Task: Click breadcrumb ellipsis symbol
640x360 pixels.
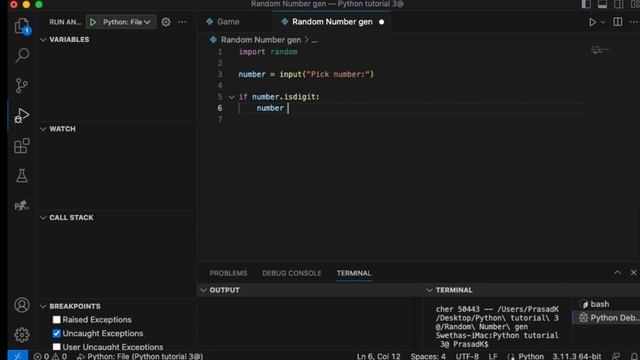Action: pos(315,40)
